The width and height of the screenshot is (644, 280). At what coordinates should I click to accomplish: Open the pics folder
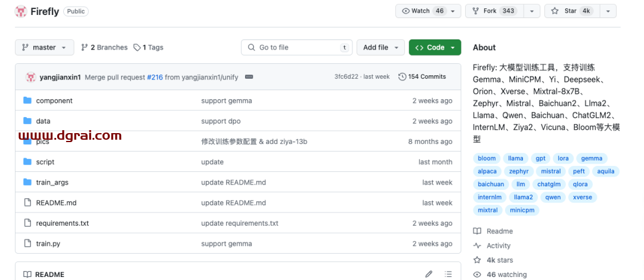(x=43, y=141)
